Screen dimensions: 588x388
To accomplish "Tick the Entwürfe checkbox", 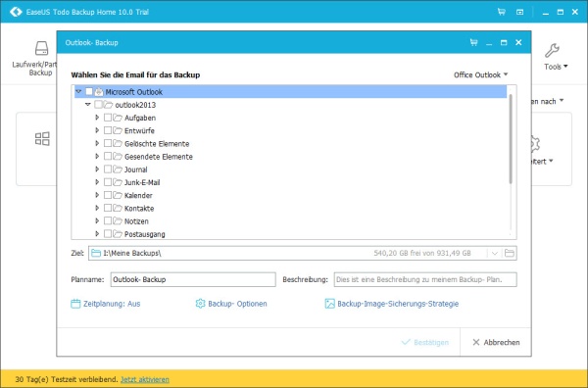I will coord(108,130).
